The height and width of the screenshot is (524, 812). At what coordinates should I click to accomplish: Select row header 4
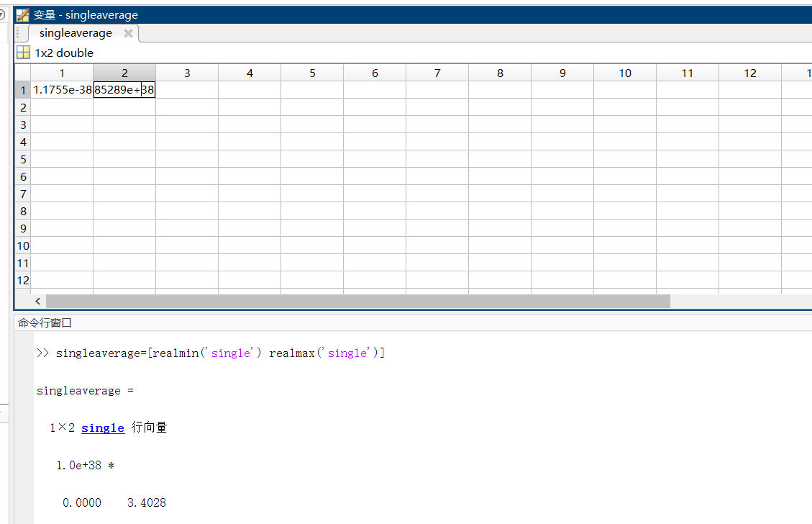point(23,142)
